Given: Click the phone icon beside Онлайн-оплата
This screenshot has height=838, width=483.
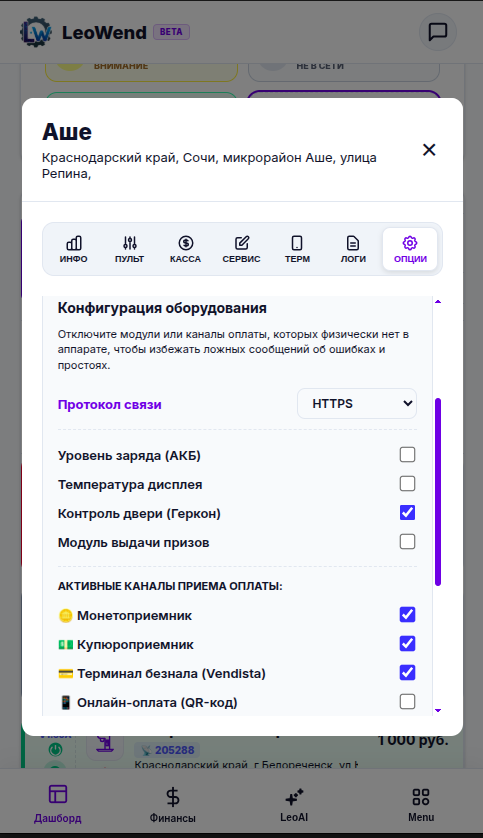Looking at the screenshot, I should click(65, 702).
